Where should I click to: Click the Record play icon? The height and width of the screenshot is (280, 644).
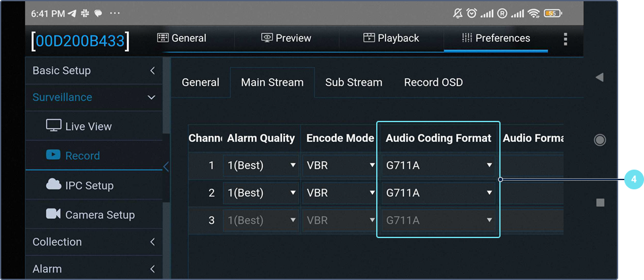coord(54,155)
